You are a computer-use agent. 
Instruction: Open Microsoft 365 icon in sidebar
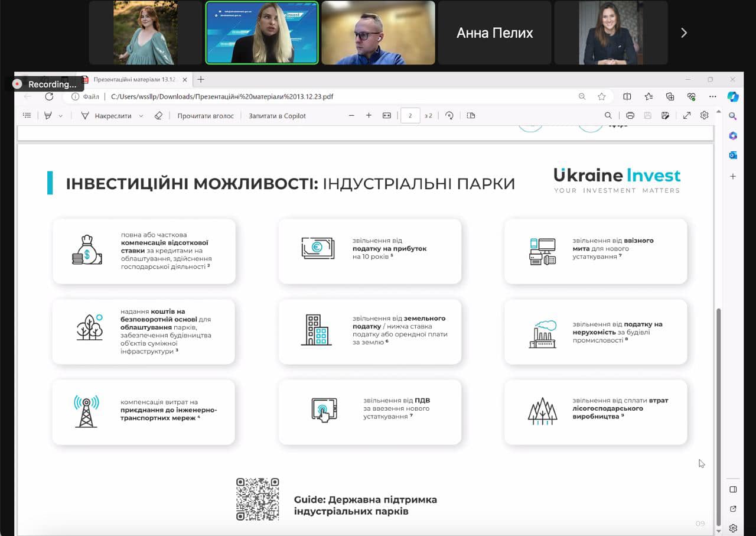(733, 136)
